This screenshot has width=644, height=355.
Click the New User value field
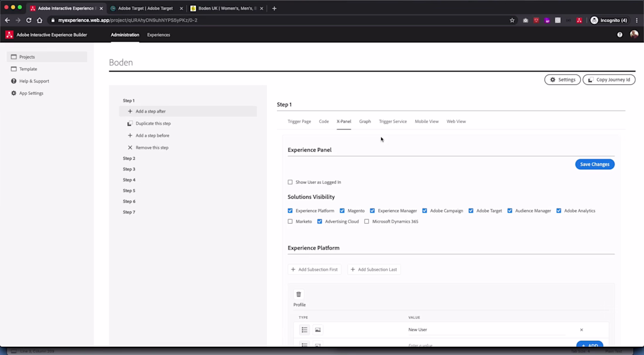coord(487,330)
